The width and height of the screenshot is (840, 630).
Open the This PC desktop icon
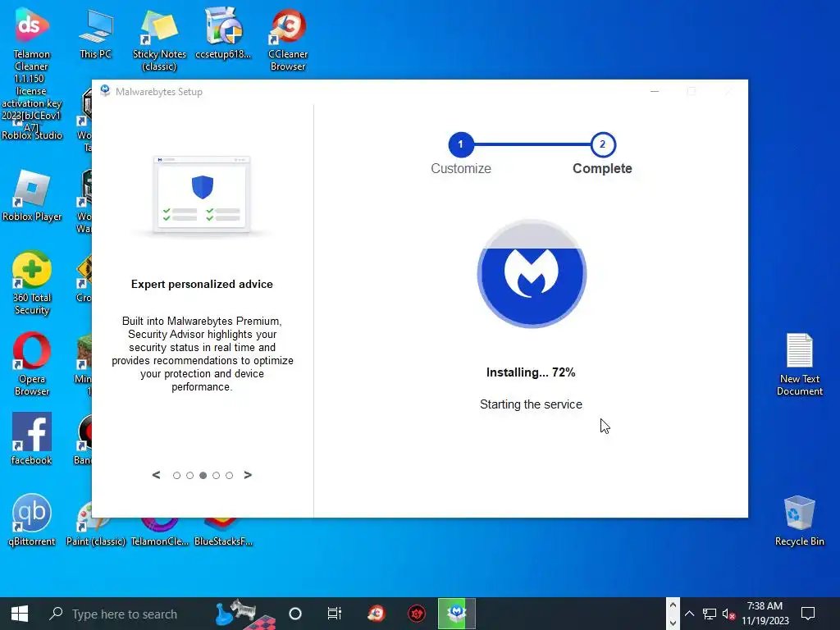(x=95, y=33)
